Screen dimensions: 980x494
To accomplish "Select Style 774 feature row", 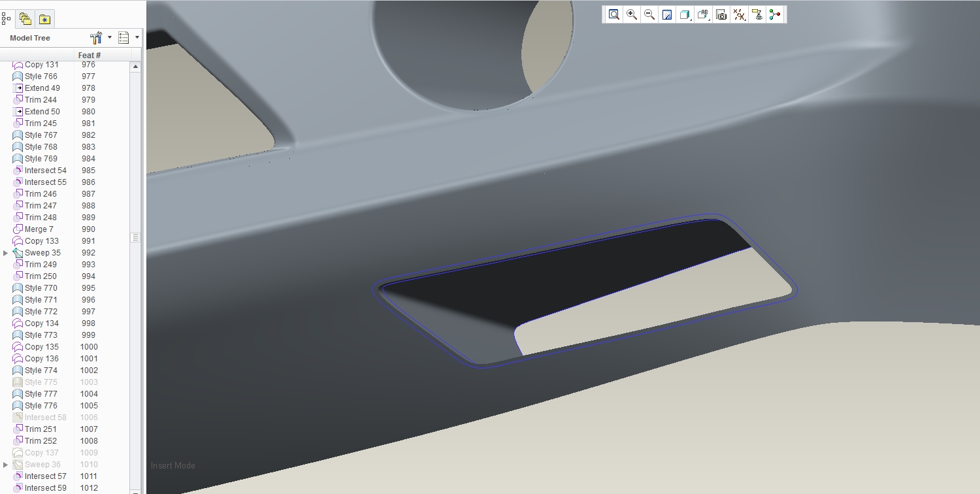I will pos(41,370).
